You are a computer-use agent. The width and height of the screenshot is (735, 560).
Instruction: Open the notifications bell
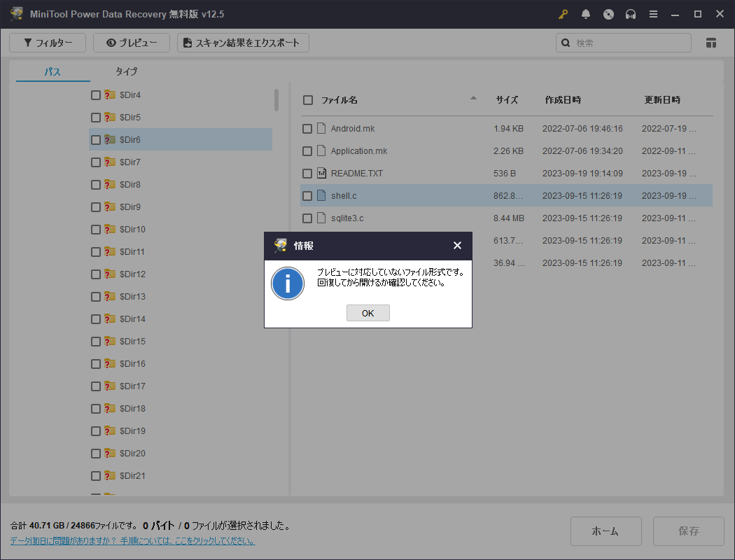click(x=585, y=14)
